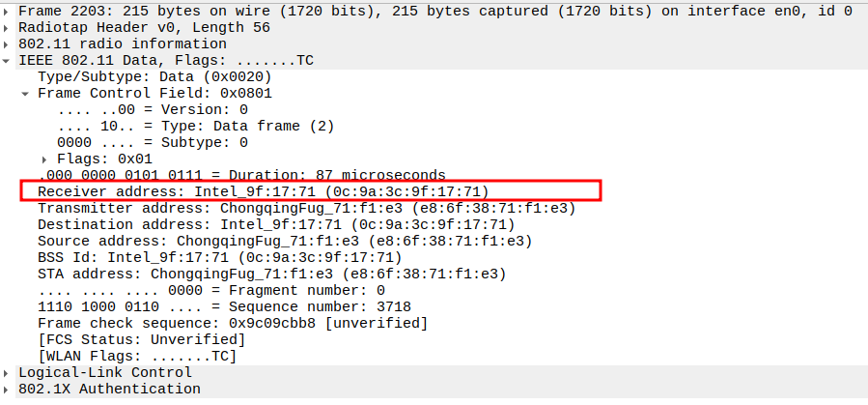The width and height of the screenshot is (868, 405).
Task: Expand the 802.11 radio information section
Action: pyautogui.click(x=7, y=43)
